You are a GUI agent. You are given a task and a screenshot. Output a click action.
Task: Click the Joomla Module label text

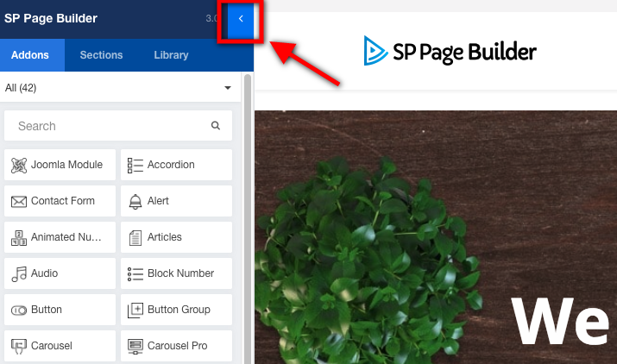66,165
